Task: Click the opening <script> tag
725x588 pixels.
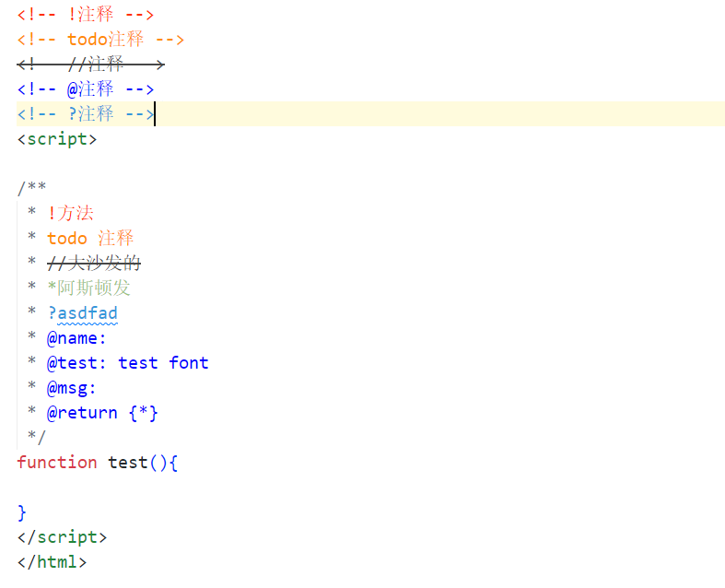Action: (x=57, y=139)
